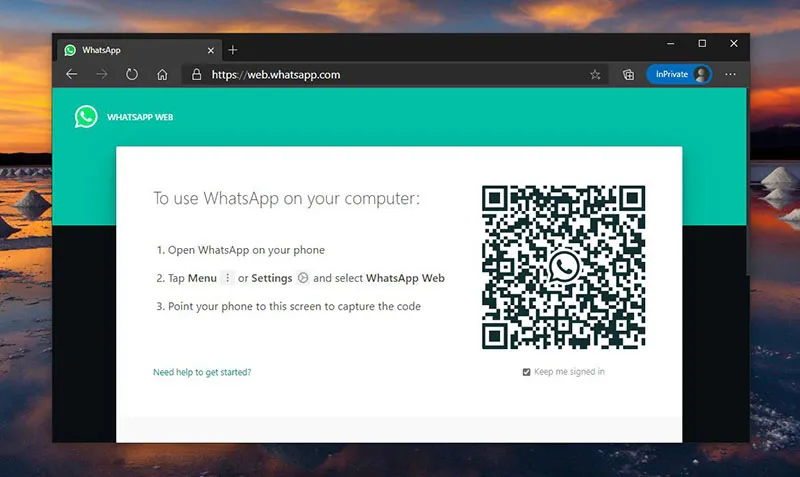Refresh the WhatsApp Web page

[132, 74]
